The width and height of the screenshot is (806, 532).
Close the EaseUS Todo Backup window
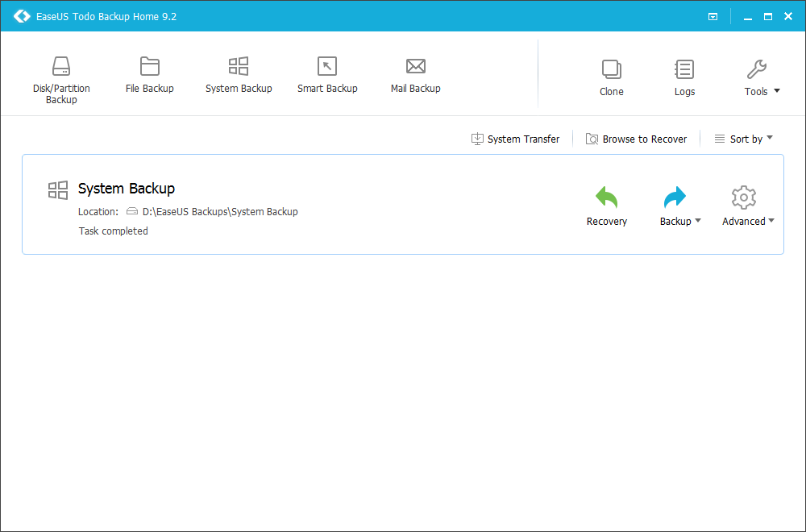(x=788, y=16)
